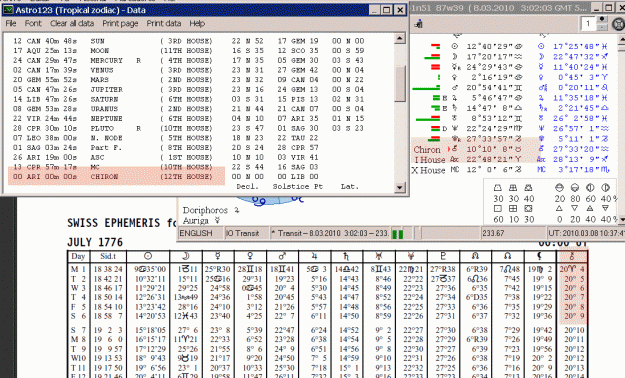Screen dimensions: 625x378
Task: Click the X House label
Action: (x=428, y=170)
